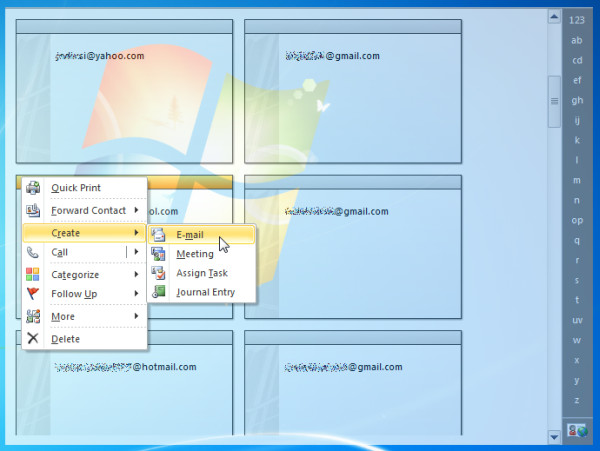The width and height of the screenshot is (600, 451).
Task: Jump to contacts under l
Action: tap(577, 160)
